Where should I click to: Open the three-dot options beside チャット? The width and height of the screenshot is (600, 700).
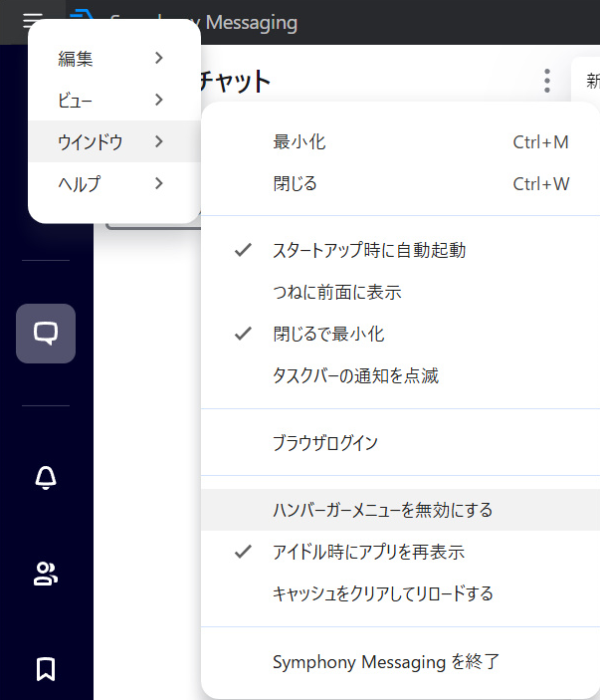point(547,81)
